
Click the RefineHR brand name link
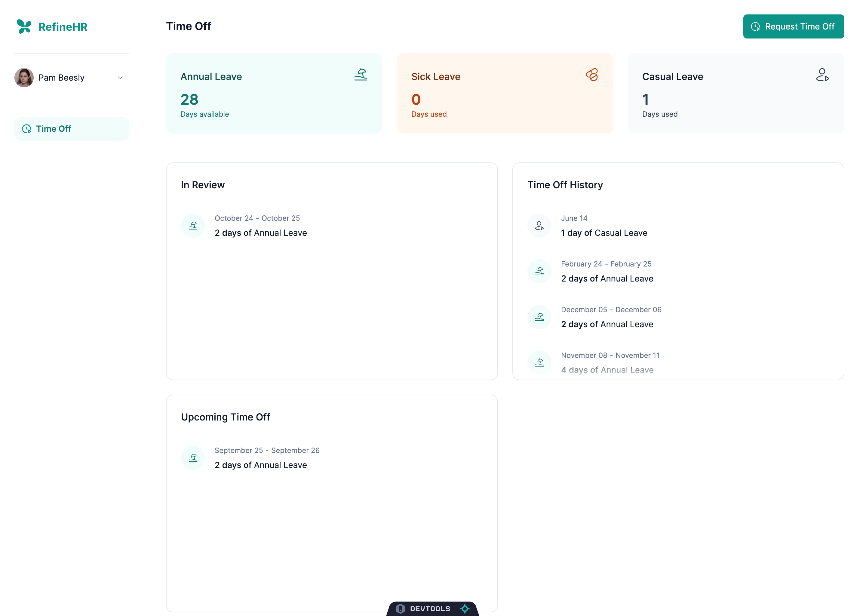click(63, 27)
